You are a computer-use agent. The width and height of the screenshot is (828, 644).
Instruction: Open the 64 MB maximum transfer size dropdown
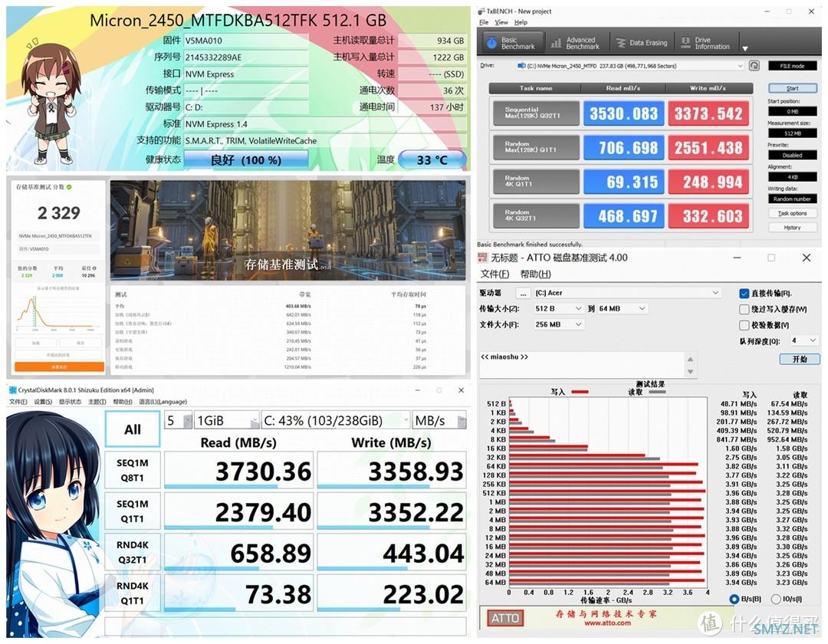pyautogui.click(x=622, y=308)
